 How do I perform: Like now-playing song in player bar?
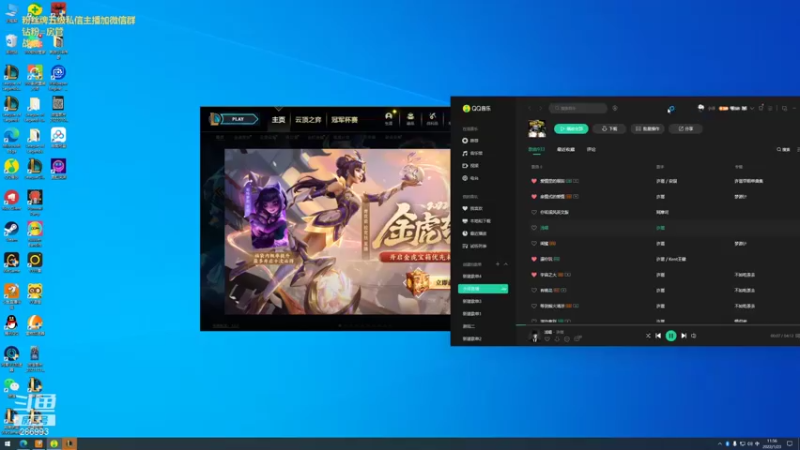[x=547, y=339]
